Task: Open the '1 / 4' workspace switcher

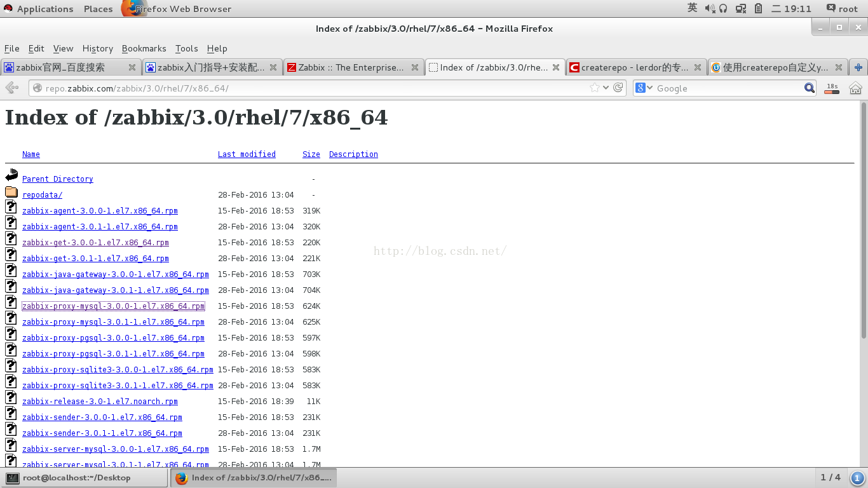Action: (x=831, y=477)
